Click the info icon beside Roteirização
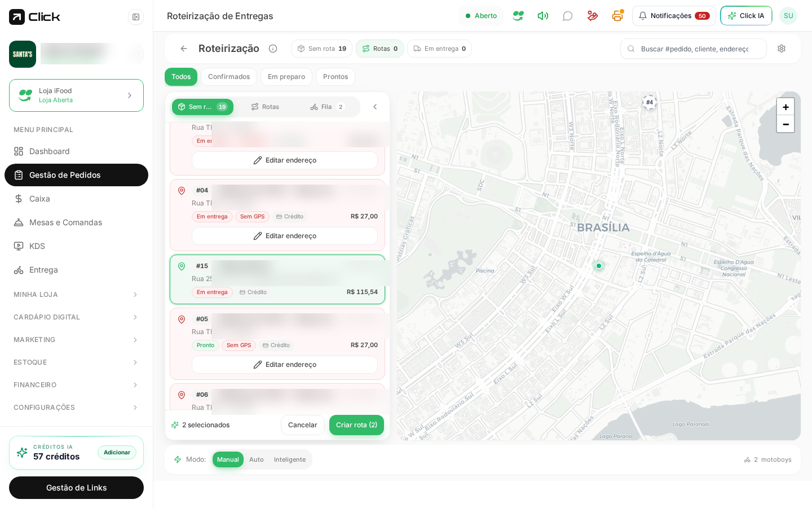Screen dimensions: 812x508 pyautogui.click(x=273, y=49)
